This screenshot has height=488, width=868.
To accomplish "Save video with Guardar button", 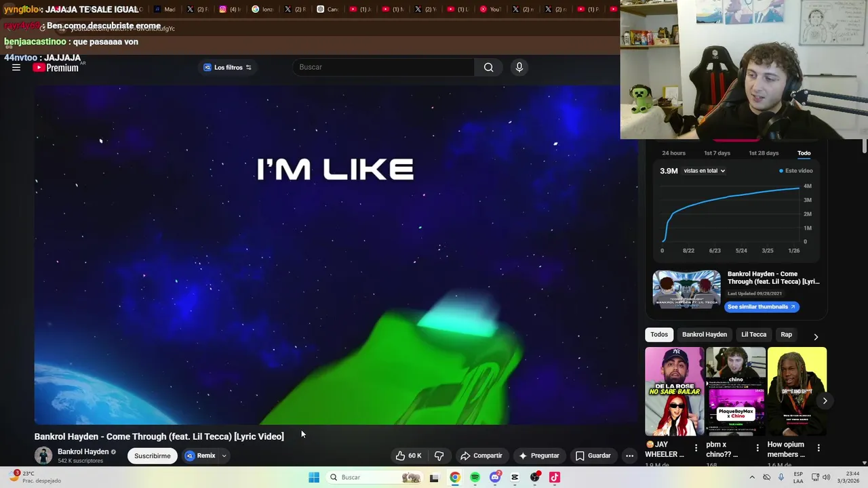I will coord(593,455).
